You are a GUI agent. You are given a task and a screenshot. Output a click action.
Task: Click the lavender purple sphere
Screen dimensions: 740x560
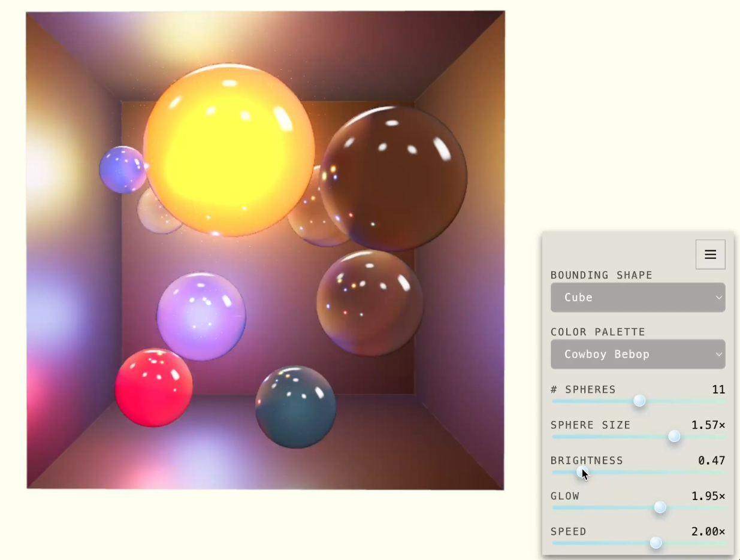201,316
